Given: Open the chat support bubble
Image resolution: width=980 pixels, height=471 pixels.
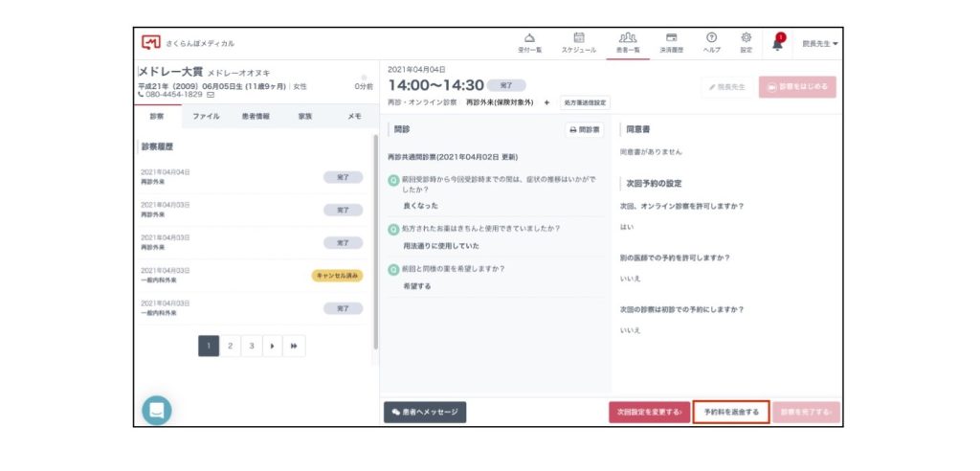Looking at the screenshot, I should click(x=157, y=410).
